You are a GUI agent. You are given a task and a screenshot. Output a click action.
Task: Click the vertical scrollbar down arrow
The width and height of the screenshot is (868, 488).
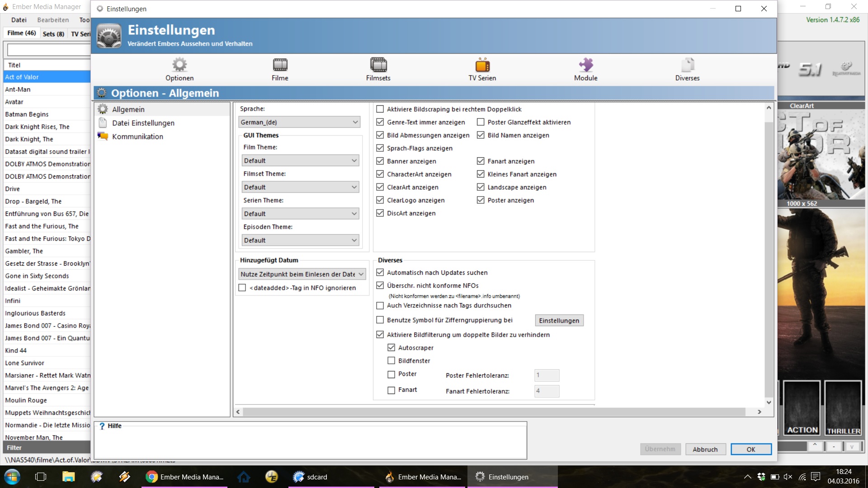(x=769, y=402)
